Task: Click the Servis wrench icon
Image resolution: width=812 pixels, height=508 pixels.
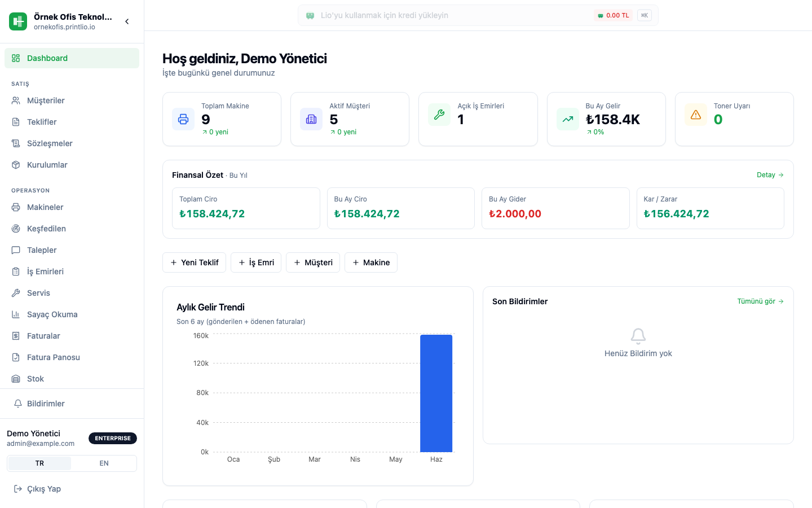Action: (x=16, y=293)
